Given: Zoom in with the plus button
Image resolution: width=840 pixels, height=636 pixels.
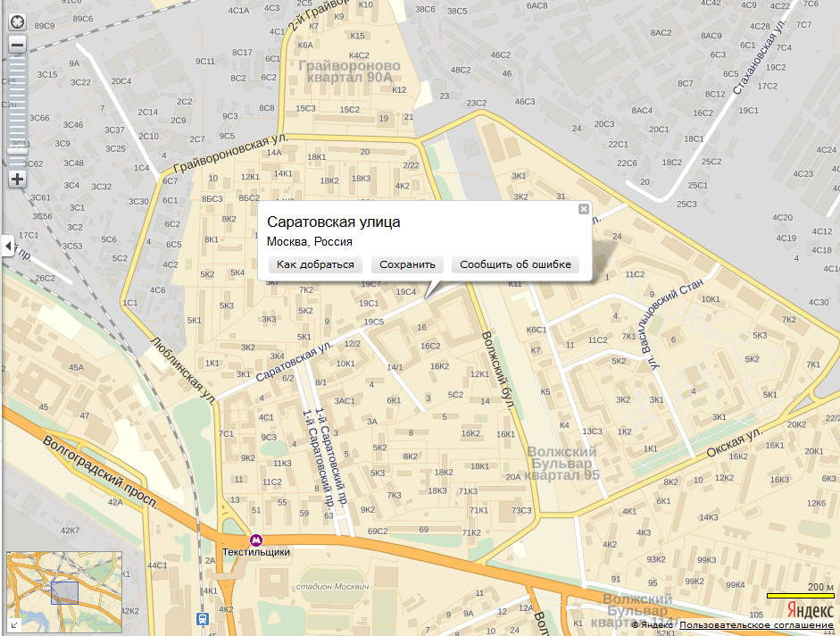Looking at the screenshot, I should [17, 179].
